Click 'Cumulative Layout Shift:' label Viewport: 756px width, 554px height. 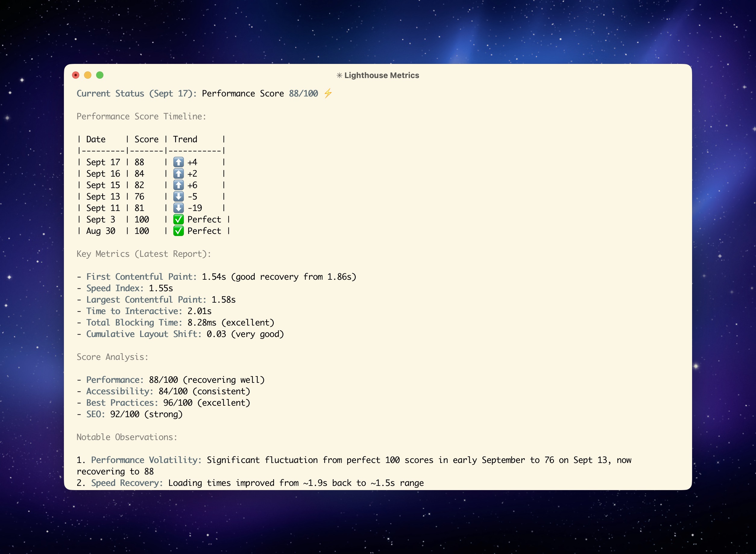(144, 334)
